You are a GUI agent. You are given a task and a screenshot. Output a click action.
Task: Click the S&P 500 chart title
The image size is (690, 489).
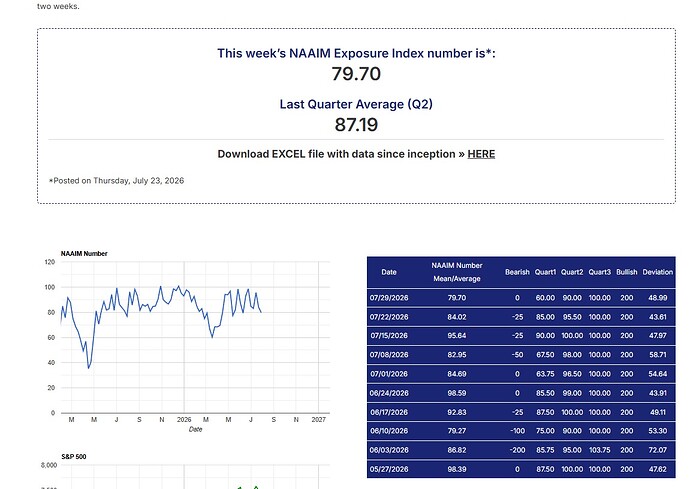pos(73,457)
